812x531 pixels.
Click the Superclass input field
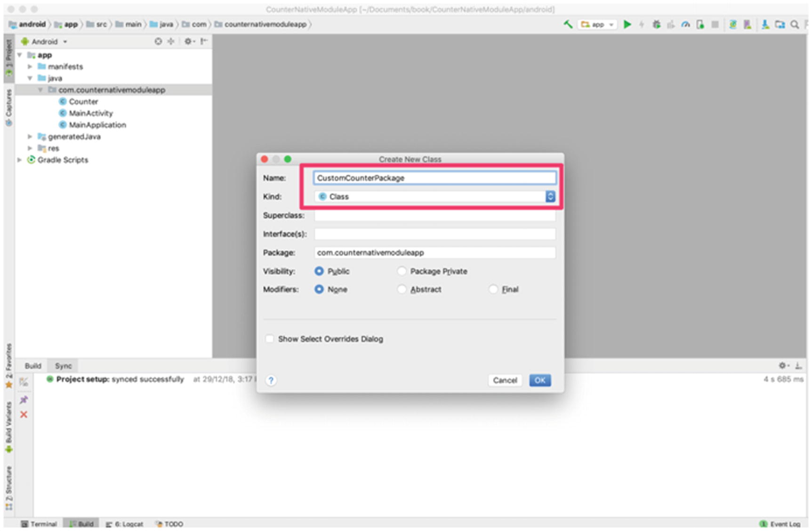pyautogui.click(x=434, y=216)
